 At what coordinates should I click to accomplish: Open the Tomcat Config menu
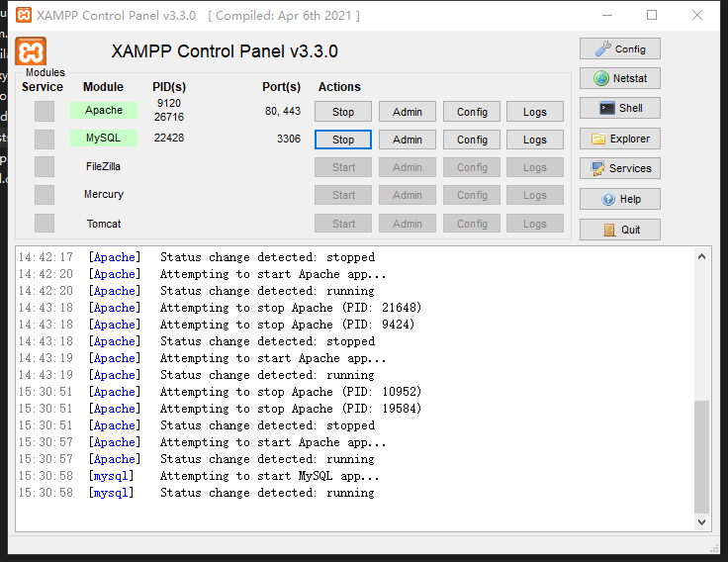[472, 224]
